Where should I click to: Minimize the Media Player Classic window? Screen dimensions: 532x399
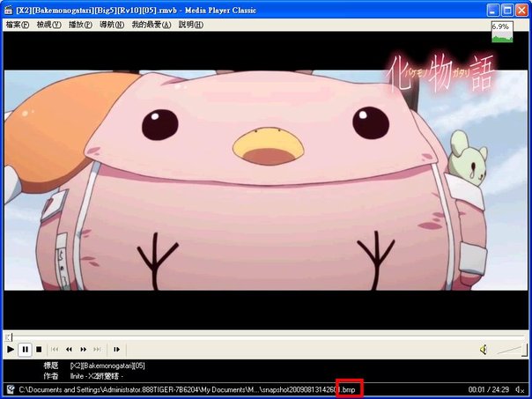coord(493,11)
